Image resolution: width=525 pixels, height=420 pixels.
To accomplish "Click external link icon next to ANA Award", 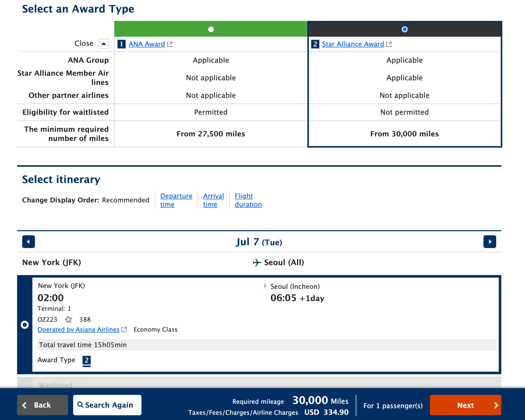I will tap(170, 44).
